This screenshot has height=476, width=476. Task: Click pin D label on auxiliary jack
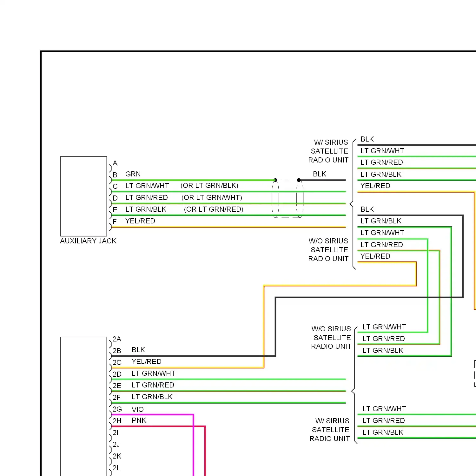click(x=115, y=198)
